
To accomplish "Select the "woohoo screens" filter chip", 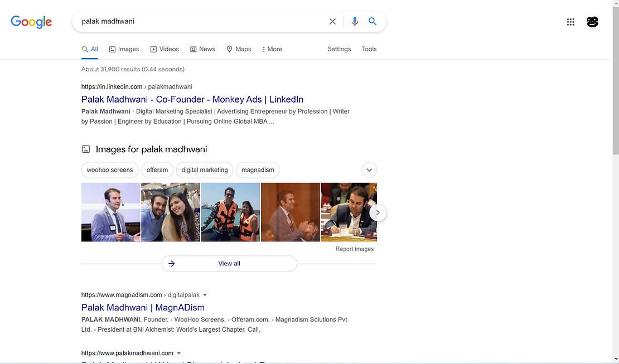I will coord(110,170).
